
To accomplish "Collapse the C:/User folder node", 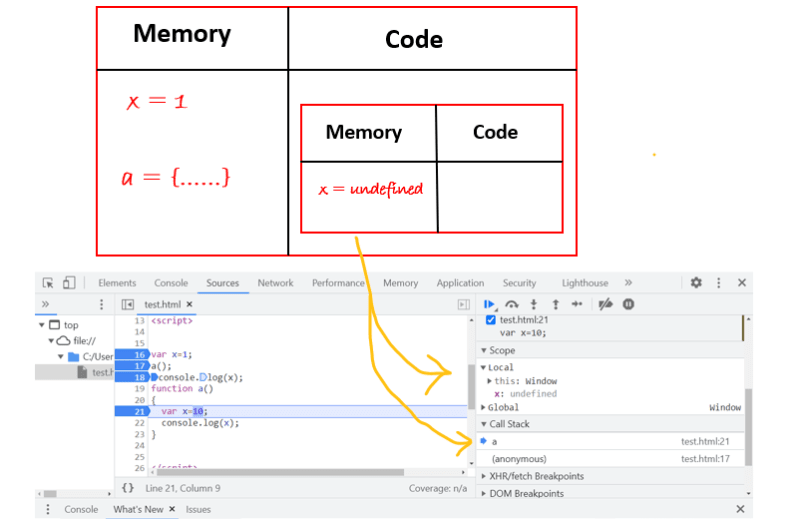I will pyautogui.click(x=61, y=357).
